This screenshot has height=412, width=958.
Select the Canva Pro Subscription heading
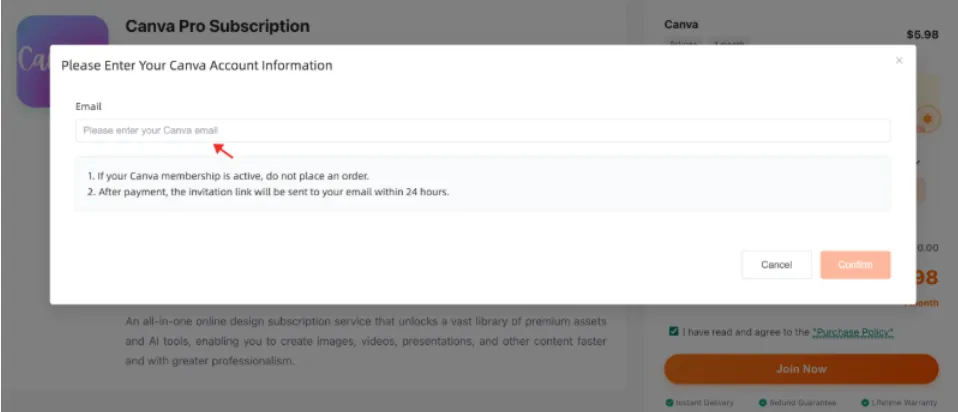pyautogui.click(x=218, y=26)
